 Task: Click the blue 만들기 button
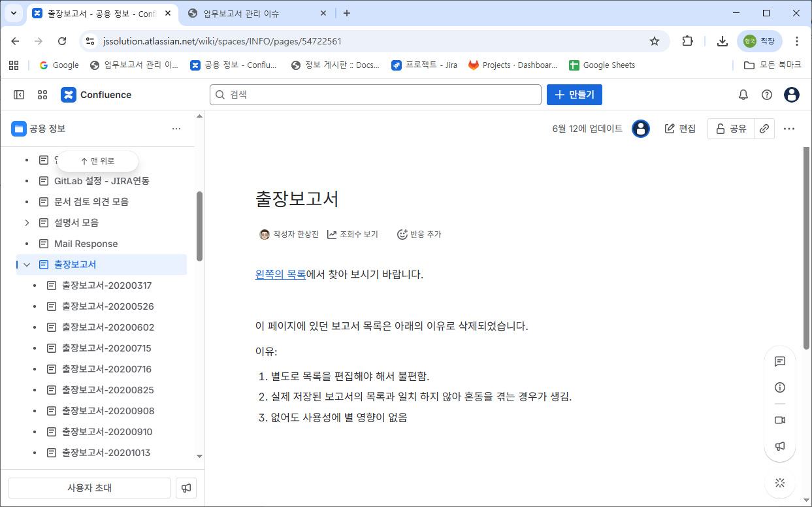[x=574, y=95]
